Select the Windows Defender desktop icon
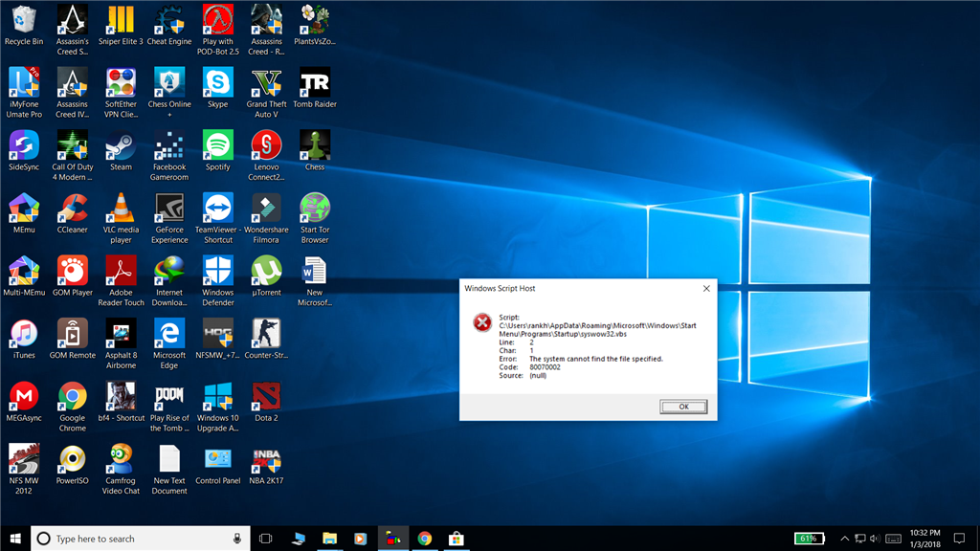This screenshot has height=551, width=980. 218,280
